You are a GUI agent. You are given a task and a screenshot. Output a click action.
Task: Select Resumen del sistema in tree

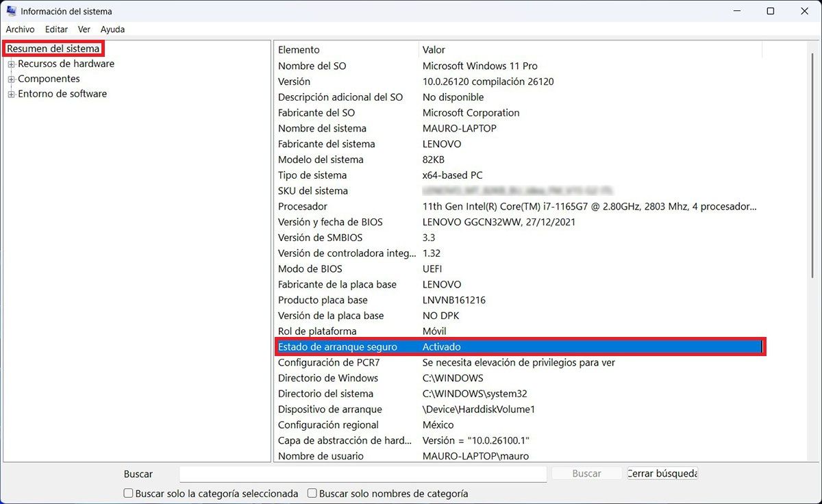click(53, 49)
